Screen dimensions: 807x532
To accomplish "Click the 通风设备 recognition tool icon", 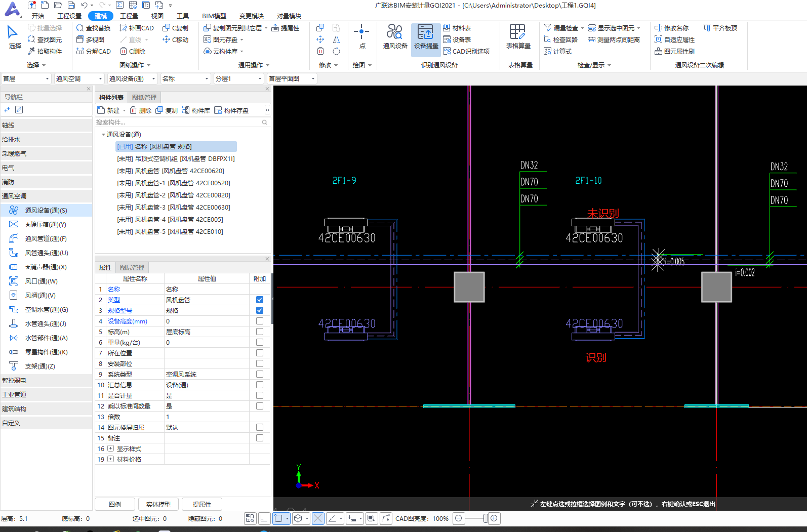I will click(395, 36).
